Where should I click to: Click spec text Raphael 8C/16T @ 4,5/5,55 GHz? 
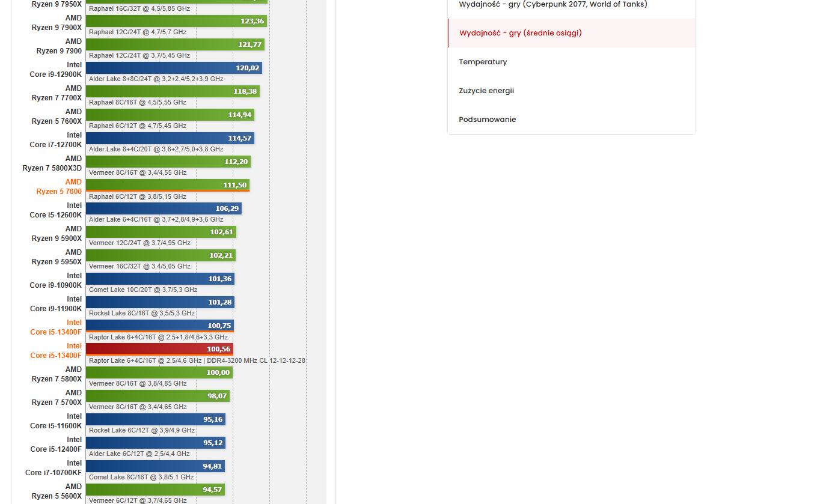coord(138,102)
